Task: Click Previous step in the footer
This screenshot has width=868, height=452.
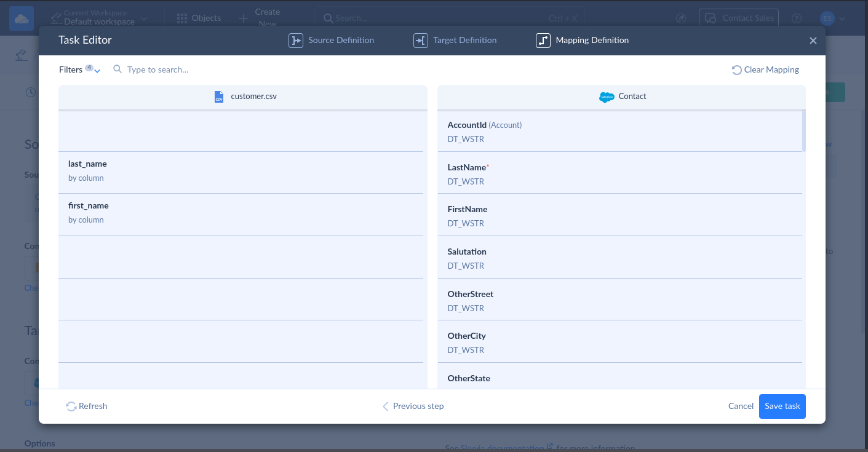Action: 412,406
